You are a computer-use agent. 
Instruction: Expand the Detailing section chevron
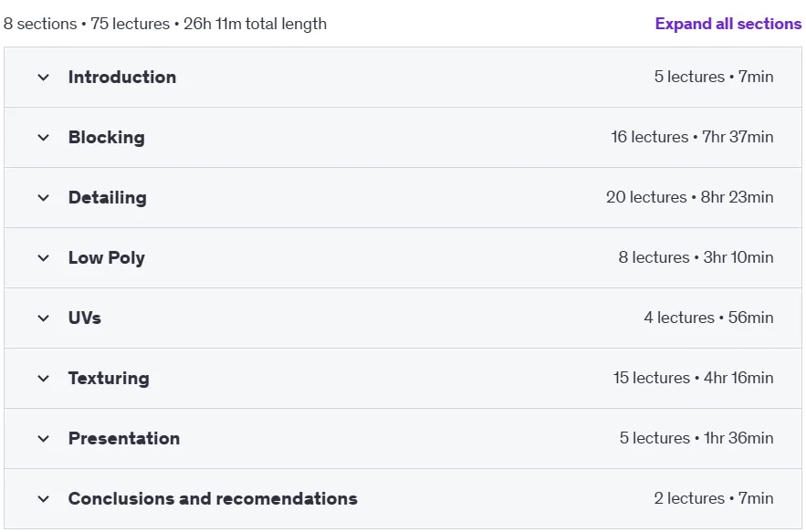pyautogui.click(x=44, y=198)
